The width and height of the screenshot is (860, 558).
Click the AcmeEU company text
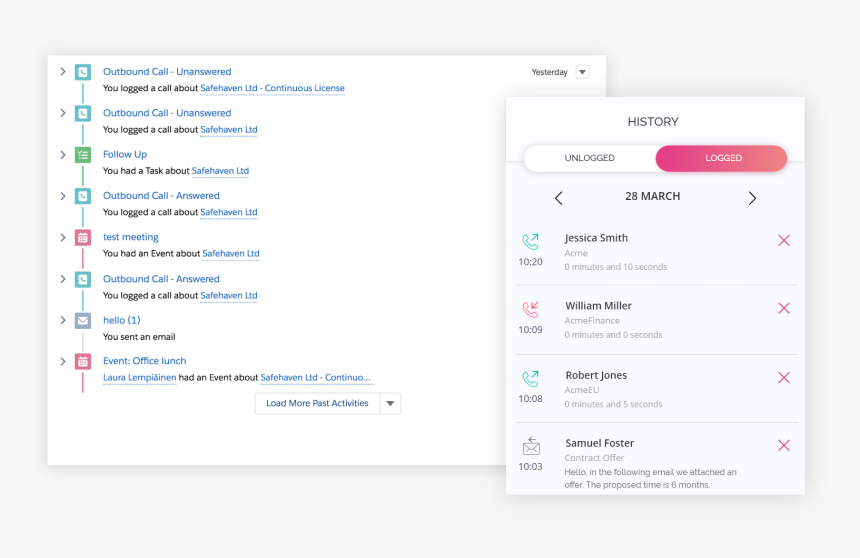click(582, 390)
